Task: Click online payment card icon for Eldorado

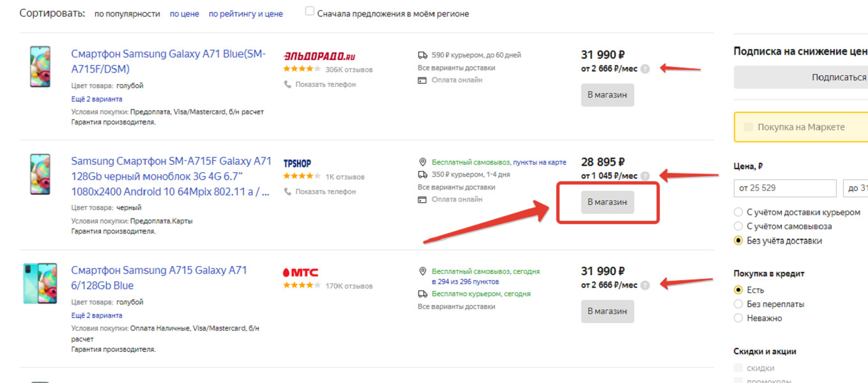Action: click(x=422, y=80)
